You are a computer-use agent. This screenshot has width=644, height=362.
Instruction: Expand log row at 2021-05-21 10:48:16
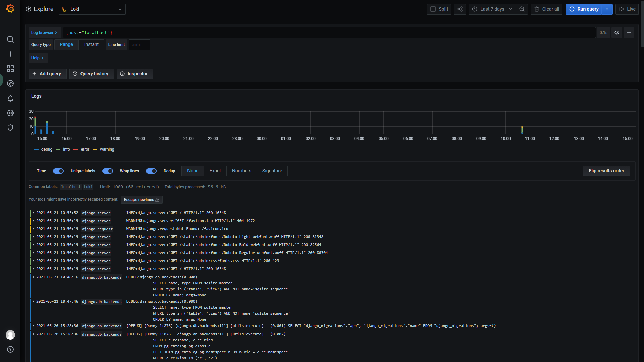pos(34,277)
